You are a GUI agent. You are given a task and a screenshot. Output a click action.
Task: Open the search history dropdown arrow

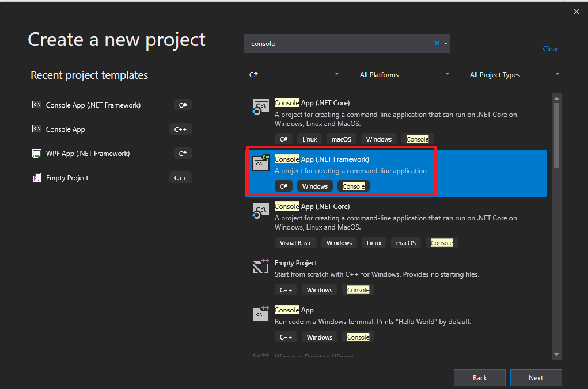[x=446, y=44]
